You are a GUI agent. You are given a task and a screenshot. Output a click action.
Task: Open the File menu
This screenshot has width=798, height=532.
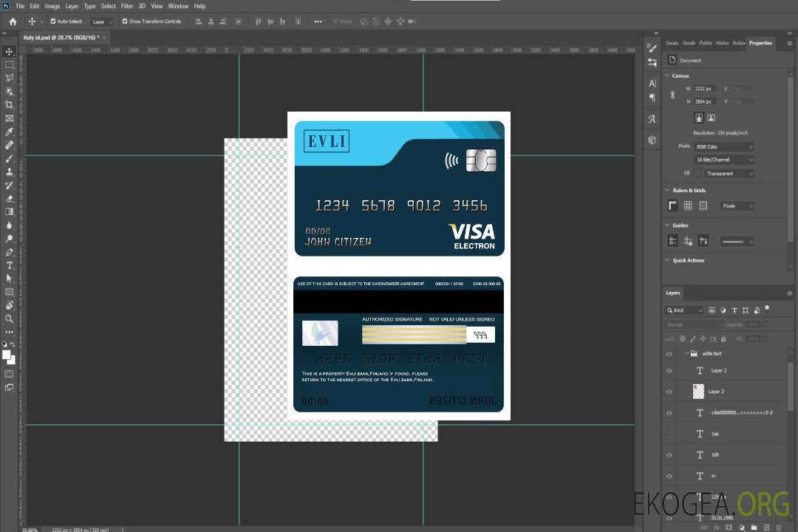[21, 6]
